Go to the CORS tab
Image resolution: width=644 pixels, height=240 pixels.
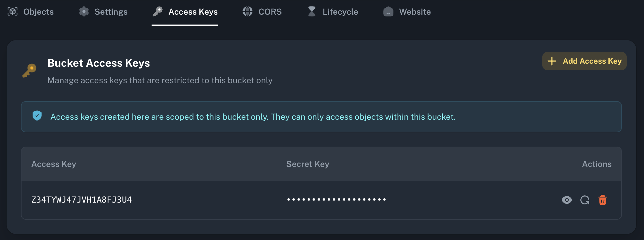262,12
